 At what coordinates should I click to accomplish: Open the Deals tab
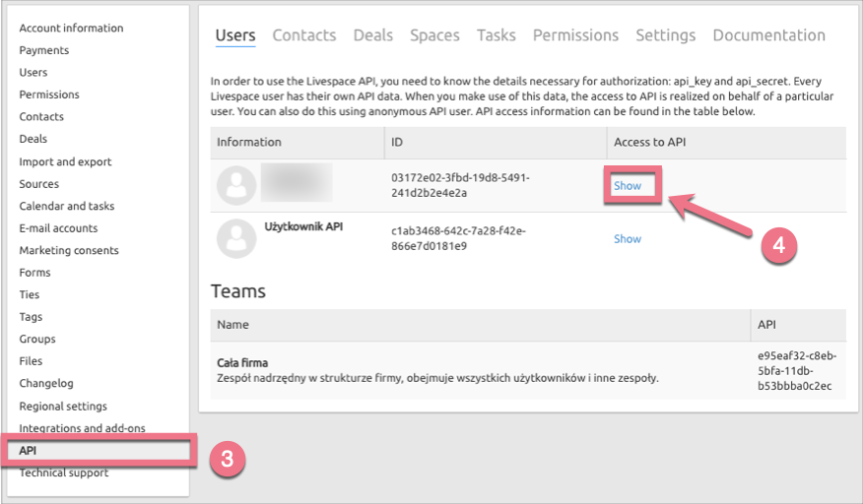point(373,35)
